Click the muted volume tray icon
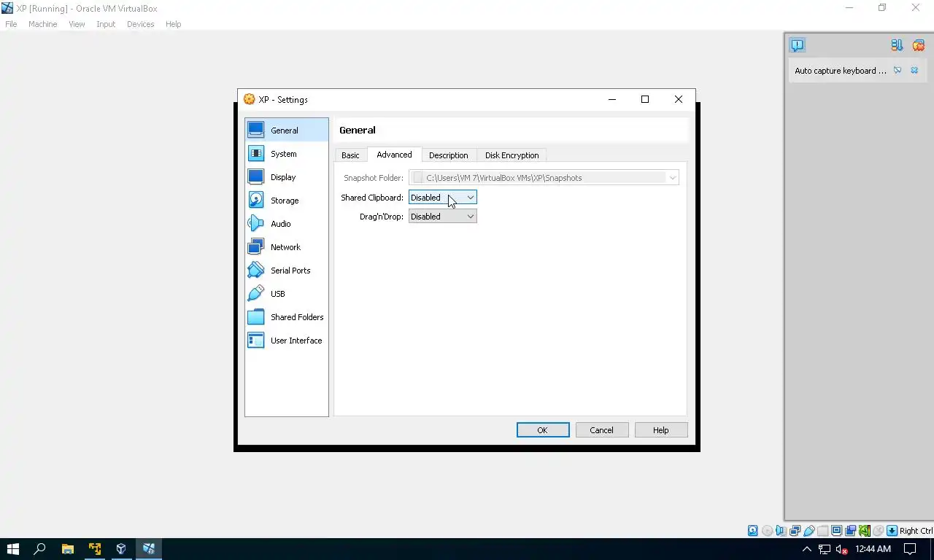Image resolution: width=934 pixels, height=560 pixels. (x=841, y=549)
